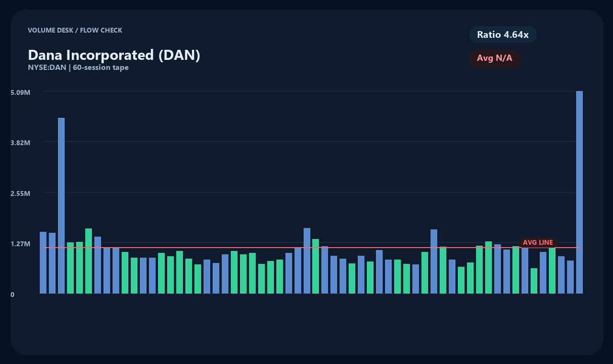Select the Dana Incorporated (DAN) title
The width and height of the screenshot is (613, 364).
114,55
